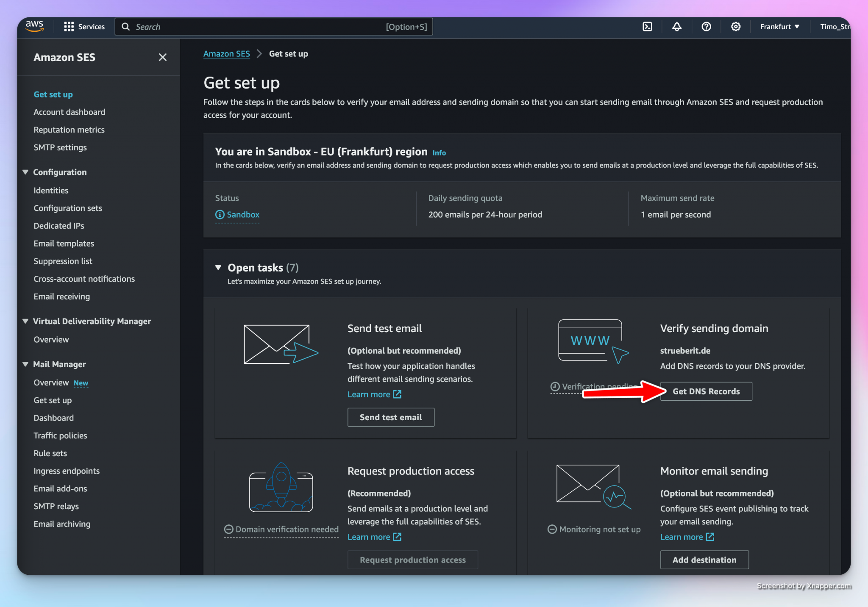Screen dimensions: 868x607
Task: Click the Learn more external link icon under Send test email
Action: 397,394
